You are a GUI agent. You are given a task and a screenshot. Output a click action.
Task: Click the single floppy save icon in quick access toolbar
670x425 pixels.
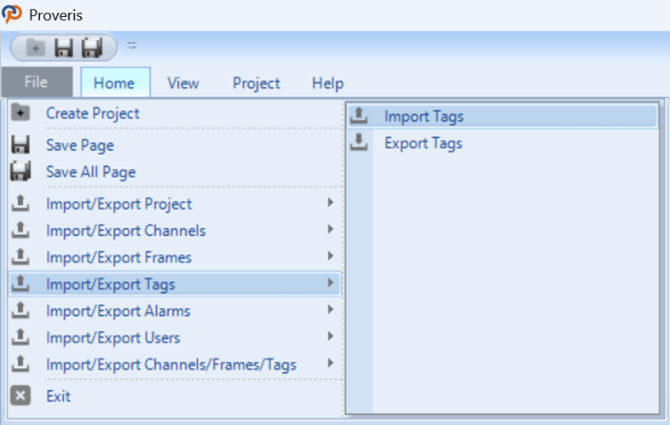(64, 47)
